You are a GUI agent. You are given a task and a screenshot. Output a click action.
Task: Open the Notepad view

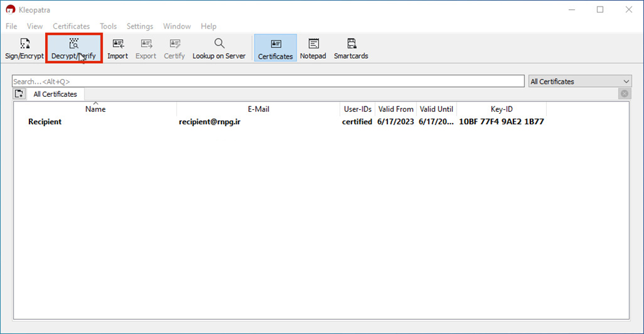pos(313,48)
